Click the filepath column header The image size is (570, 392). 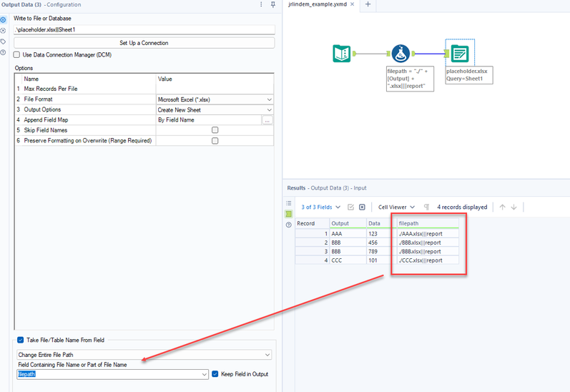click(428, 223)
